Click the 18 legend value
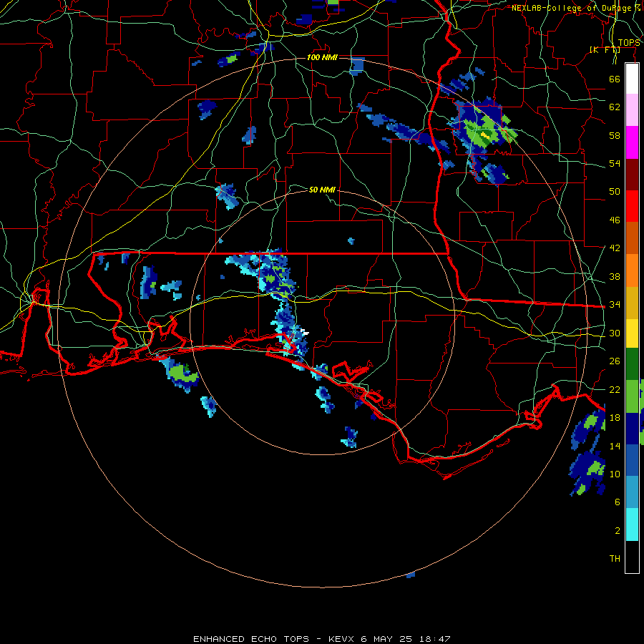 click(x=615, y=418)
